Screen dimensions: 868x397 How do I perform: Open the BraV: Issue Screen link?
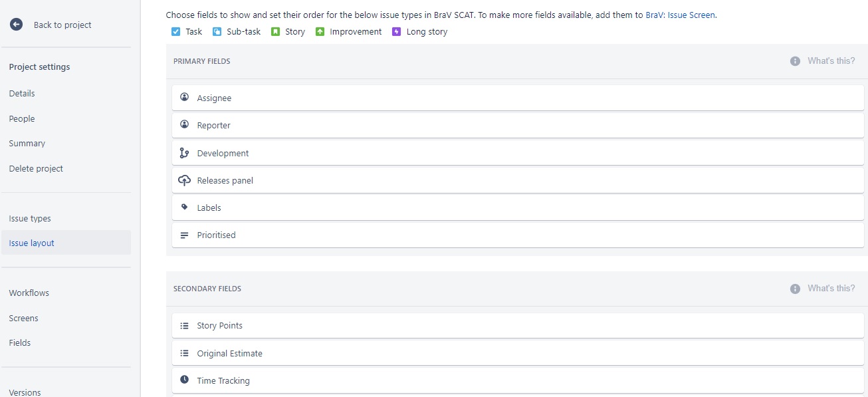681,15
